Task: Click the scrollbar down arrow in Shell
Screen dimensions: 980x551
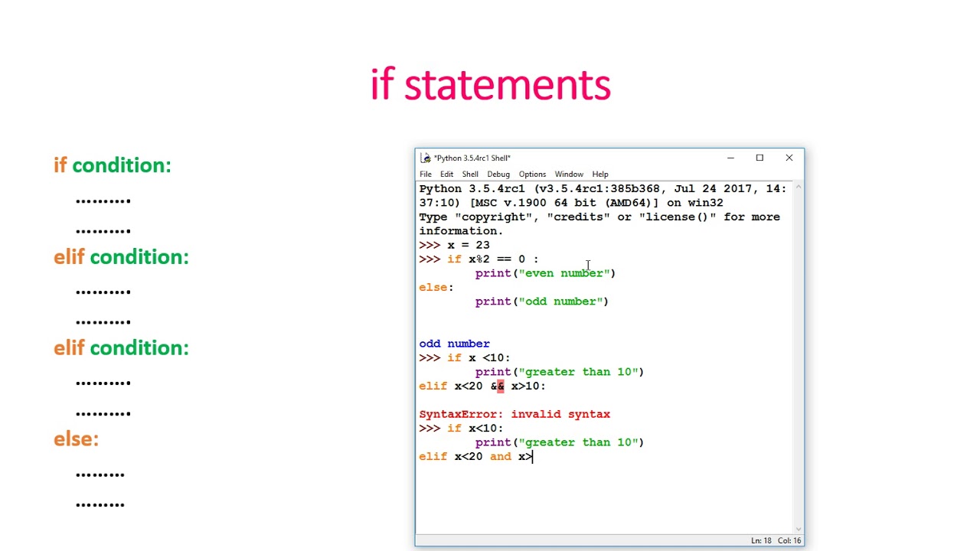Action: (799, 528)
